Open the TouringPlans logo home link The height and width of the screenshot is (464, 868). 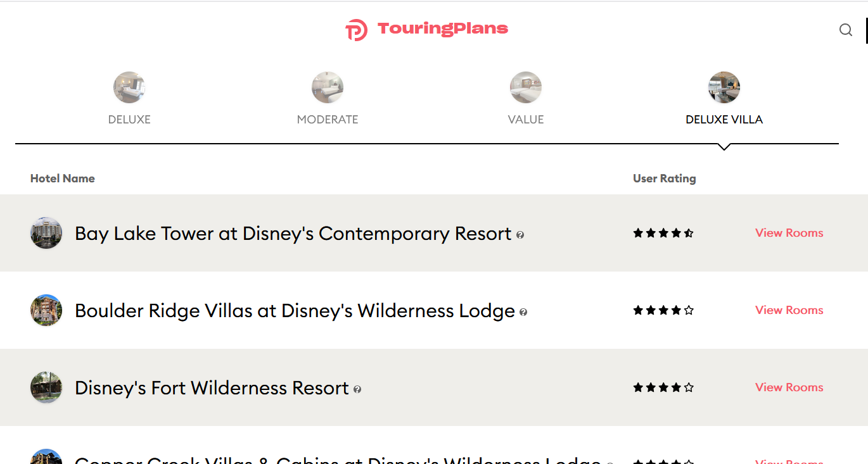tap(426, 29)
